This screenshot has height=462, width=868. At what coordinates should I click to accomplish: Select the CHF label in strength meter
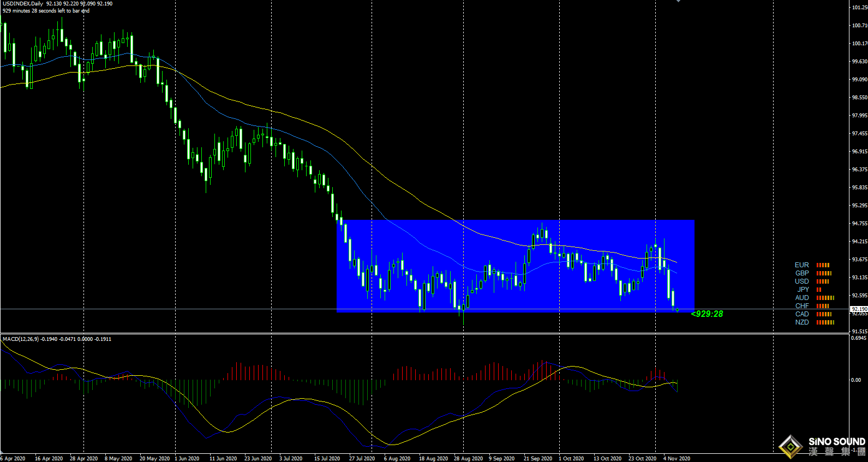(802, 306)
